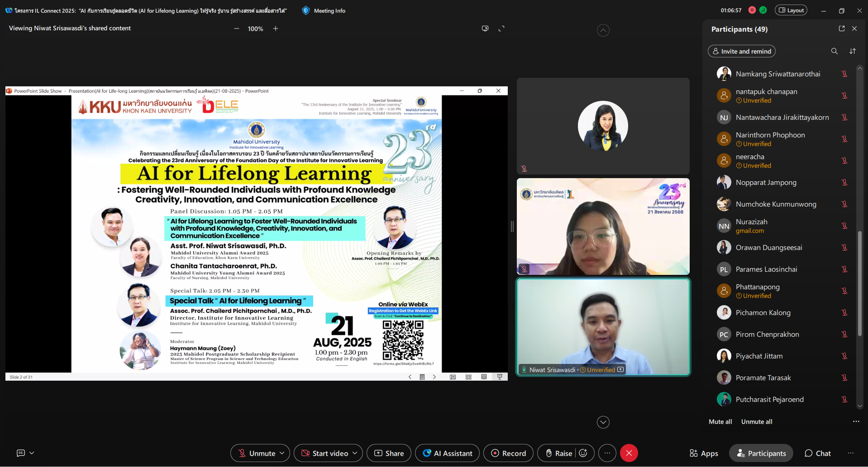868x467 pixels.
Task: Select Niwat Srisawasdi's video thumbnail
Action: pyautogui.click(x=603, y=326)
